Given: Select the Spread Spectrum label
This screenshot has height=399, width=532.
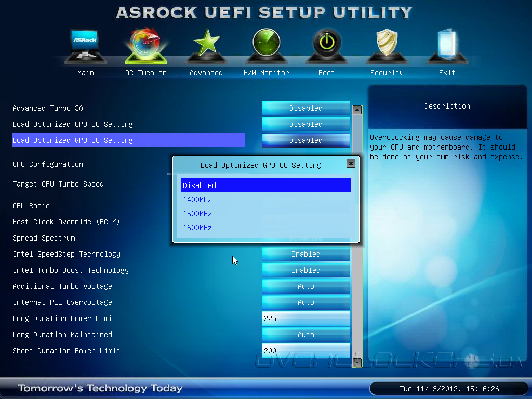Looking at the screenshot, I should coord(44,238).
